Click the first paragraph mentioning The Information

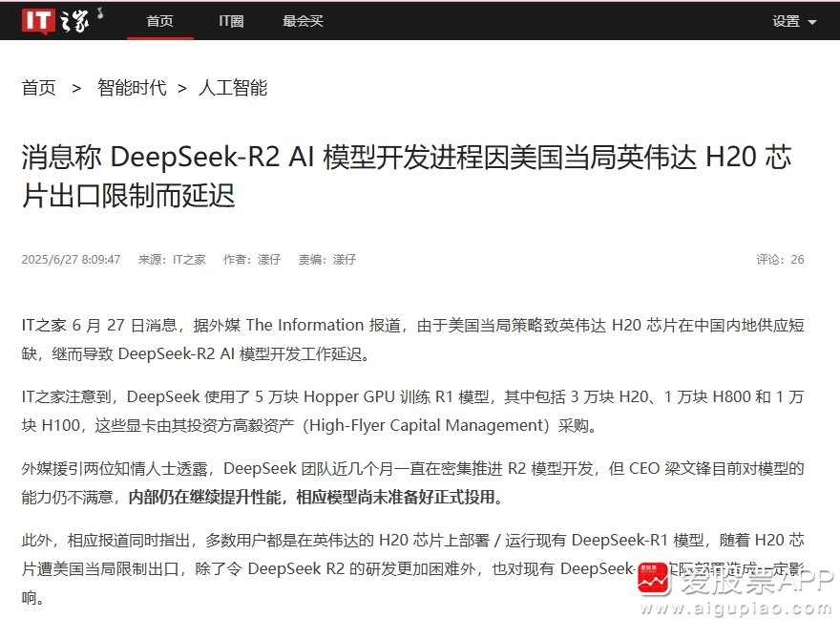[x=412, y=339]
